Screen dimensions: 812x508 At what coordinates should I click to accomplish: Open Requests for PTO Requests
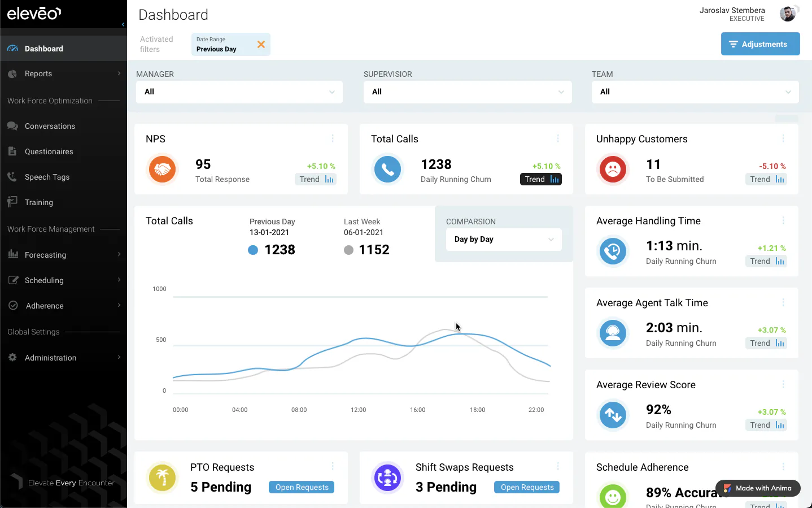pyautogui.click(x=302, y=487)
